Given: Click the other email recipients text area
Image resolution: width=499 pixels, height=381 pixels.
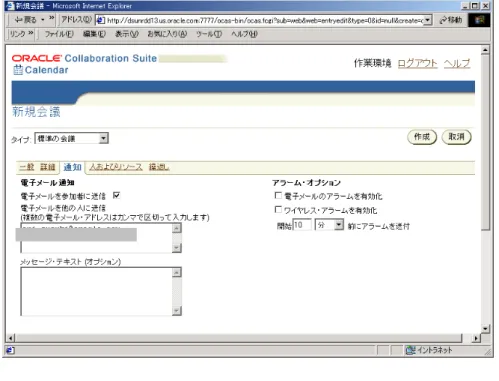Looking at the screenshot, I should 97,238.
